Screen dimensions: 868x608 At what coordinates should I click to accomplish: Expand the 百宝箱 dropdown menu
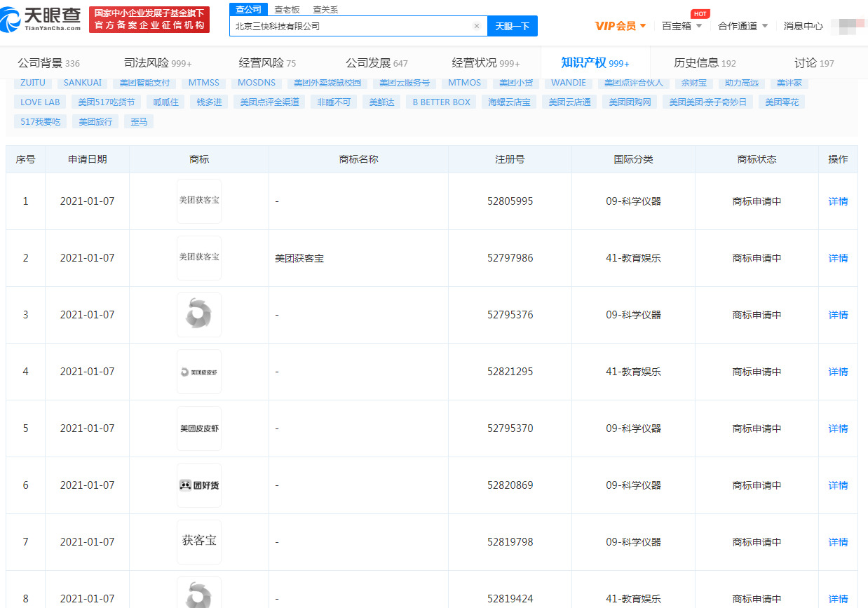682,26
